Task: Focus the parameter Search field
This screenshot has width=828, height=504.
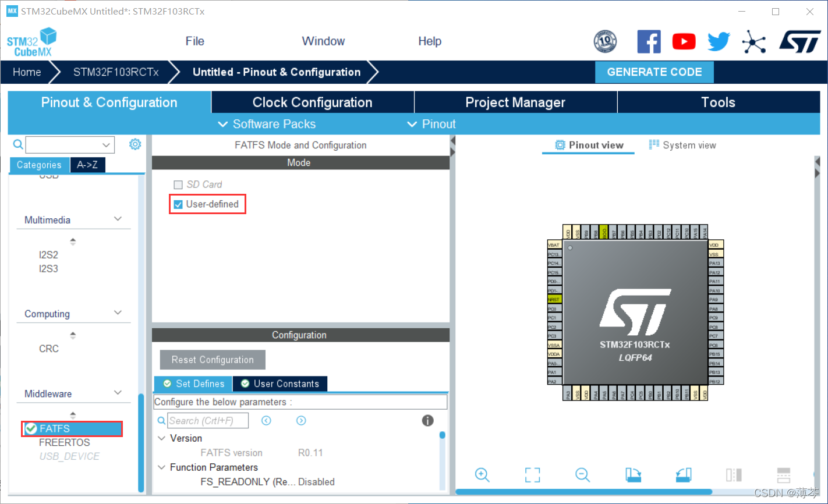Action: click(x=208, y=420)
